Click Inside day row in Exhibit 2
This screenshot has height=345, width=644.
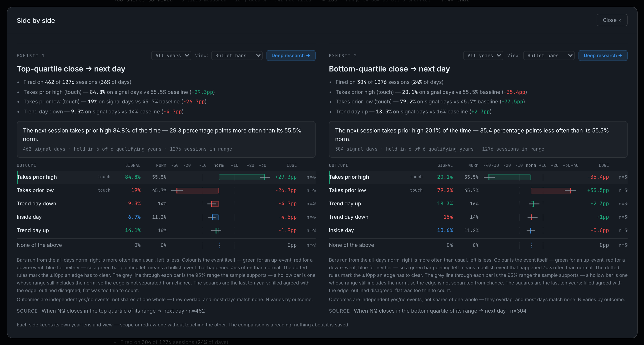478,230
